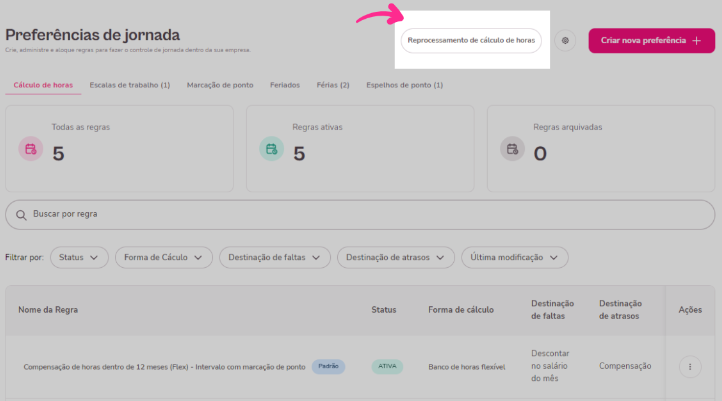Screen dimensions: 722x401
Task: Open the settings gear icon
Action: click(565, 41)
